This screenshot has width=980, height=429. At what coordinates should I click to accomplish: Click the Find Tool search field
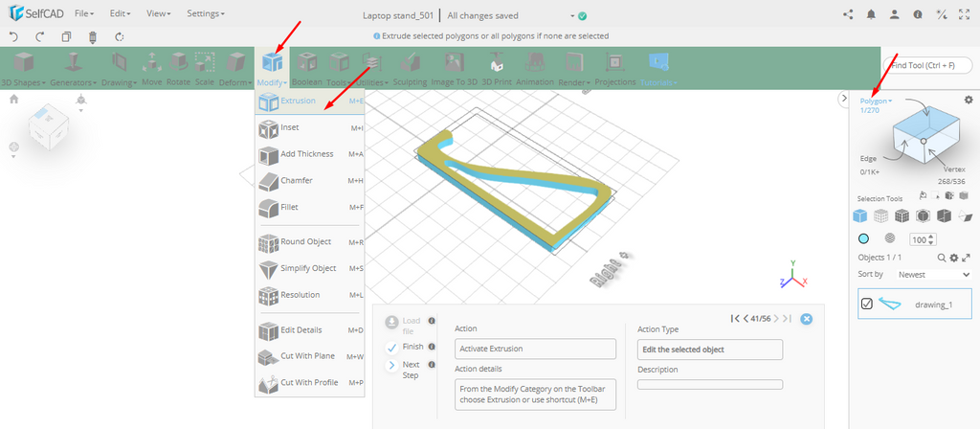(926, 65)
